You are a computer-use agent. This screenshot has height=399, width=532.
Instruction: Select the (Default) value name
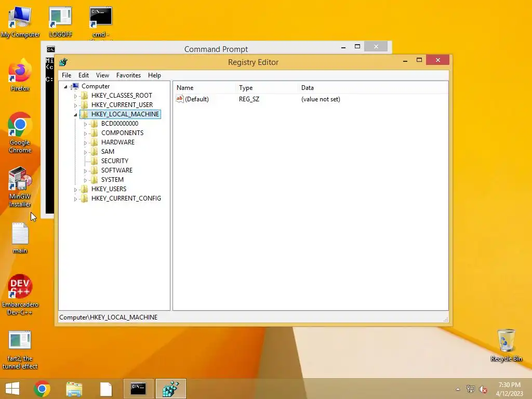[x=197, y=99]
